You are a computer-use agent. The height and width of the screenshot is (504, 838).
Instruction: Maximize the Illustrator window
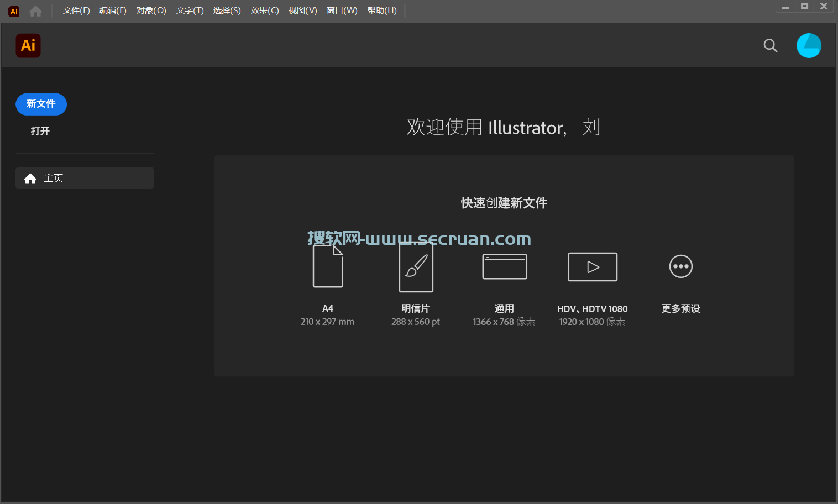[804, 7]
